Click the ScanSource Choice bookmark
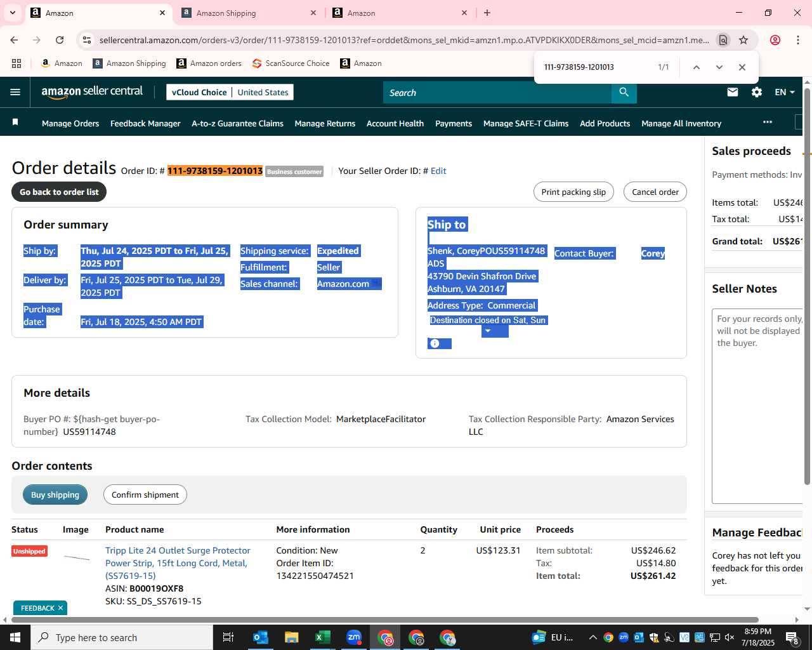 point(291,63)
